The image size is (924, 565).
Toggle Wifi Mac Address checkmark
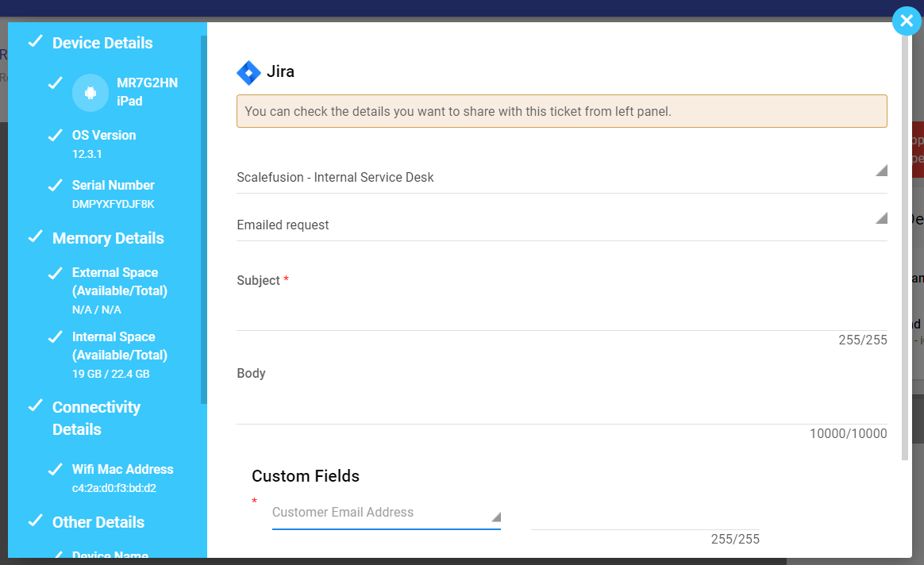point(55,469)
